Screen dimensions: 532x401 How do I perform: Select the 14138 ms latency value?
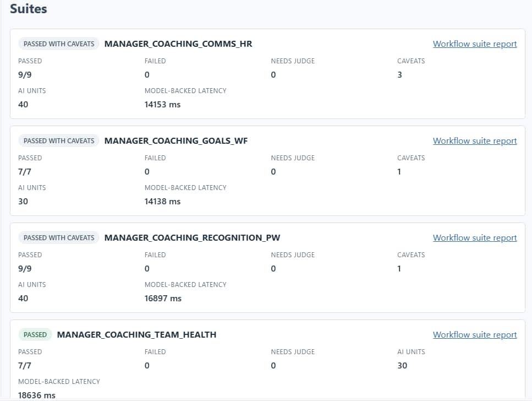coord(162,201)
